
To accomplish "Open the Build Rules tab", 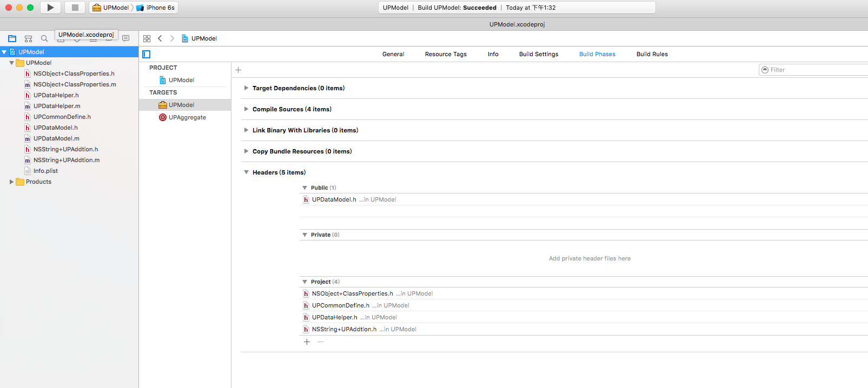I will coord(652,54).
